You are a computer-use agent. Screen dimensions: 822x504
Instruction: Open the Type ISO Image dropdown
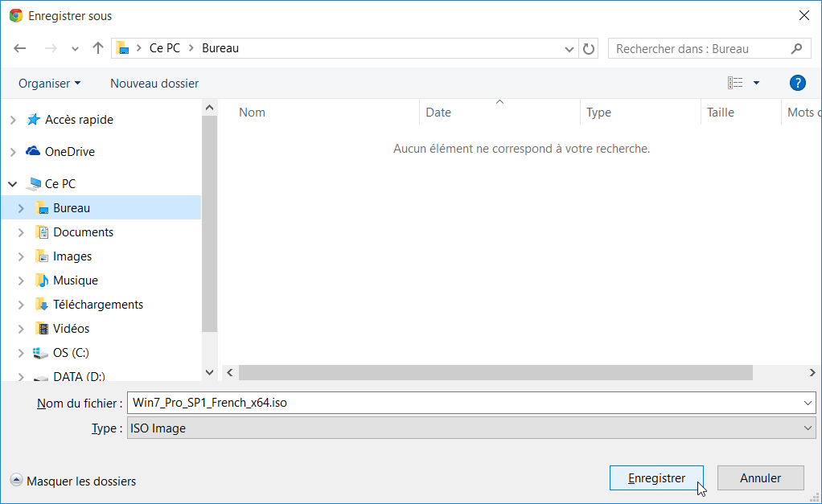click(471, 428)
